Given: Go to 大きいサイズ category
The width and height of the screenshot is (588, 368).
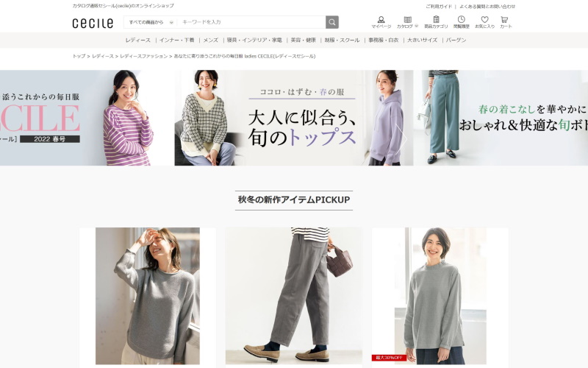Looking at the screenshot, I should (422, 40).
